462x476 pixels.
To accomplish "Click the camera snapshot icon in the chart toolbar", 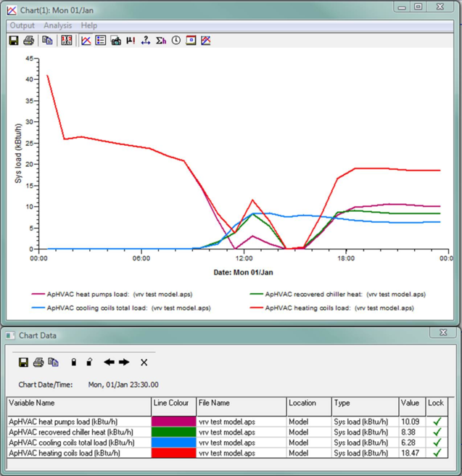I will (x=115, y=41).
